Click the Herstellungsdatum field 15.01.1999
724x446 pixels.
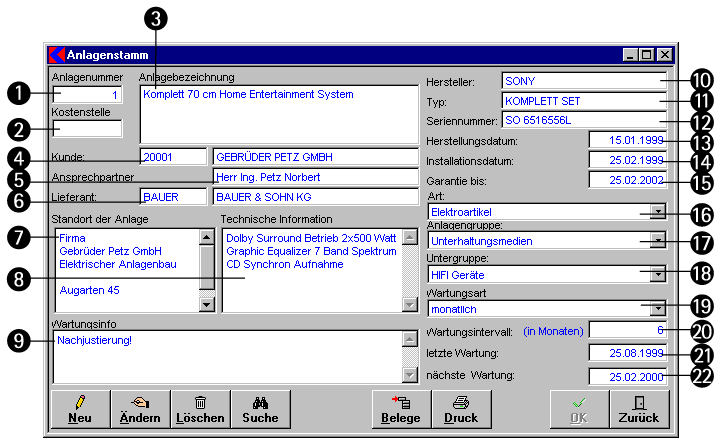[628, 140]
